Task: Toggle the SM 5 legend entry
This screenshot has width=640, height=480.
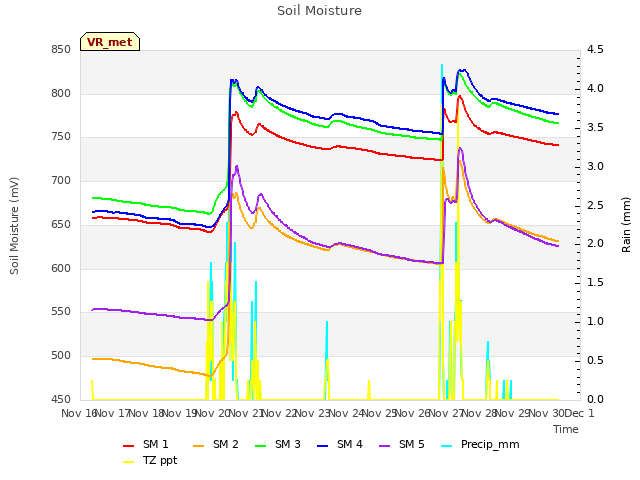Action: tap(402, 444)
